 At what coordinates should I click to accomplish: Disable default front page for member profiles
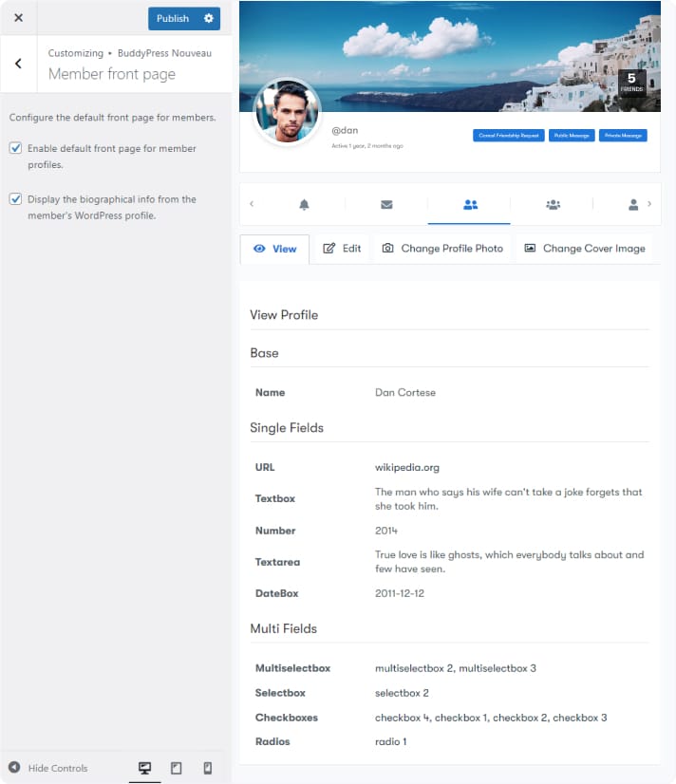(15, 148)
